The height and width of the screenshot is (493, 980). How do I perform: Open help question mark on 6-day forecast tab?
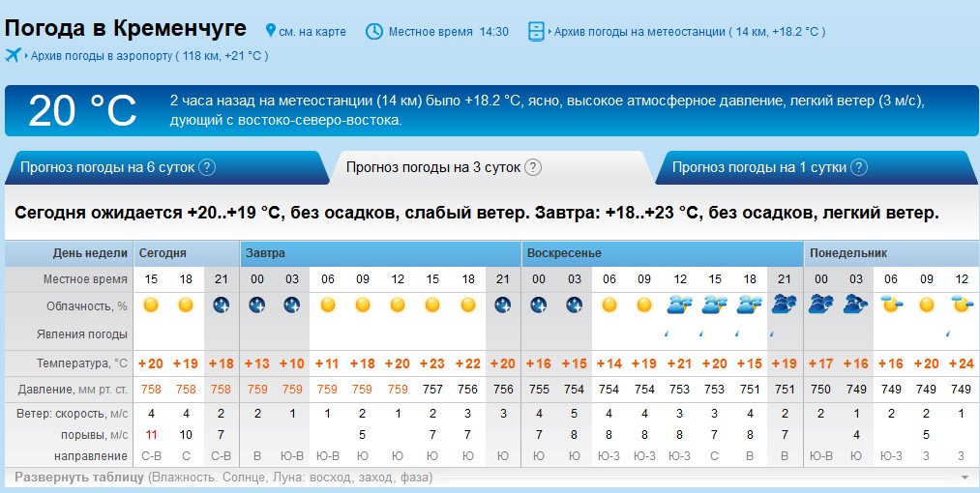(x=207, y=167)
